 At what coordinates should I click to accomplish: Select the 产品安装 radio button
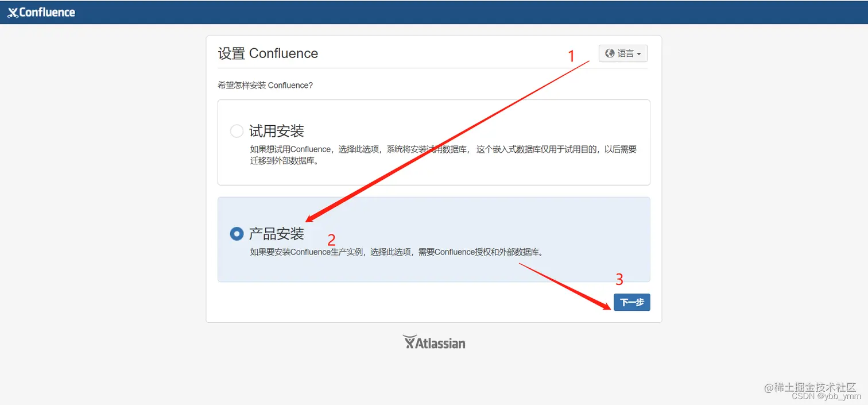[237, 234]
